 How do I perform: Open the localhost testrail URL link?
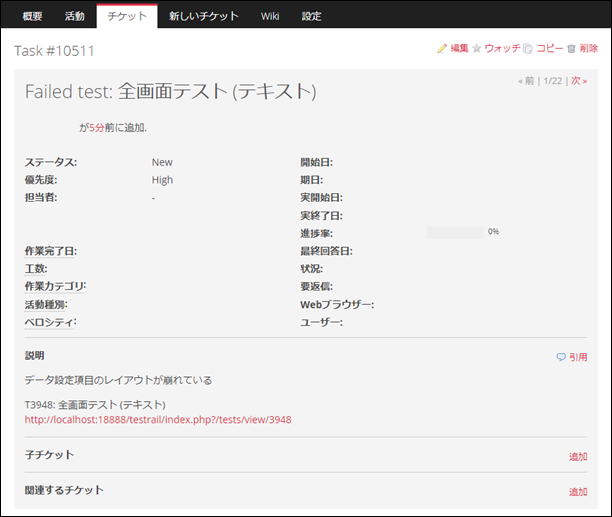click(158, 420)
